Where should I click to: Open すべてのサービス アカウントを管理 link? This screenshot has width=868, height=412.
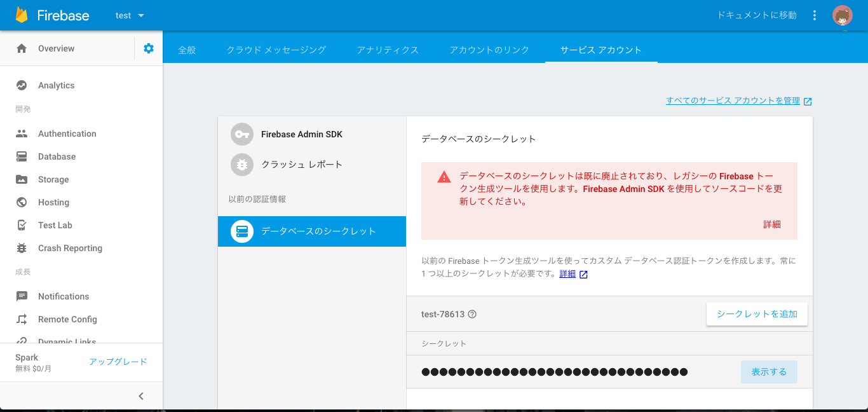[x=734, y=100]
